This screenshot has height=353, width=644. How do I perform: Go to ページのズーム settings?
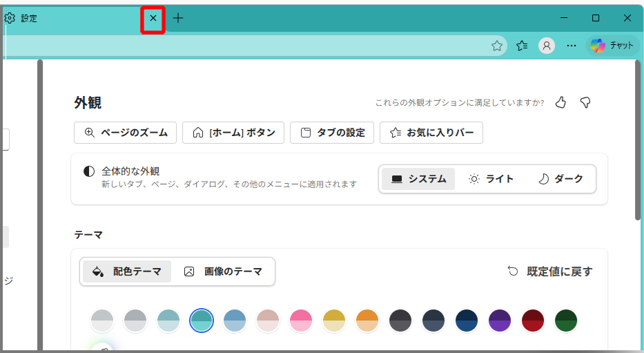pyautogui.click(x=125, y=133)
